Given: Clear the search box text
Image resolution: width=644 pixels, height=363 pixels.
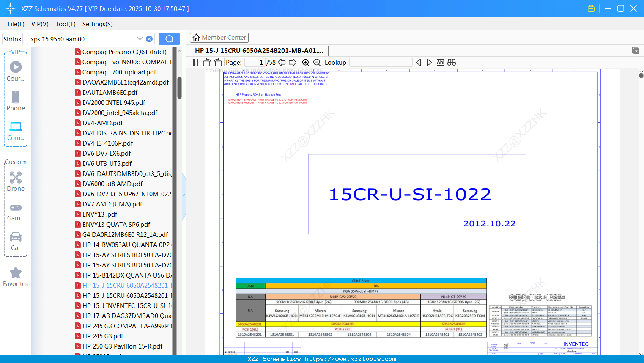Looking at the screenshot, I should [149, 39].
